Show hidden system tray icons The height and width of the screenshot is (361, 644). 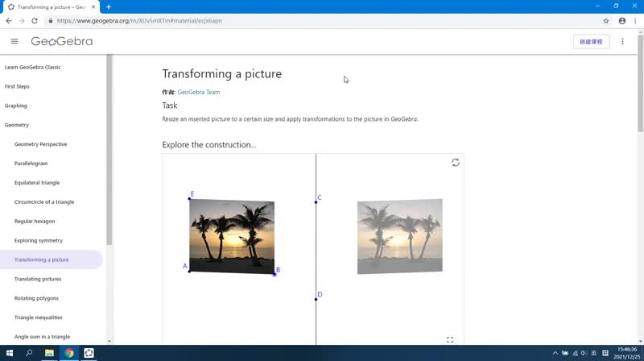555,353
